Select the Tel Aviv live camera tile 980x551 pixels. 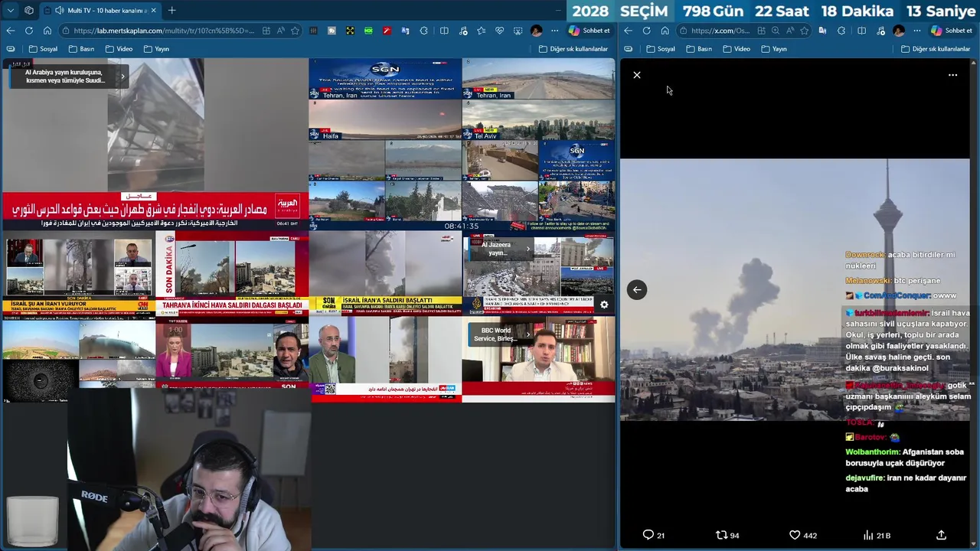pos(538,119)
